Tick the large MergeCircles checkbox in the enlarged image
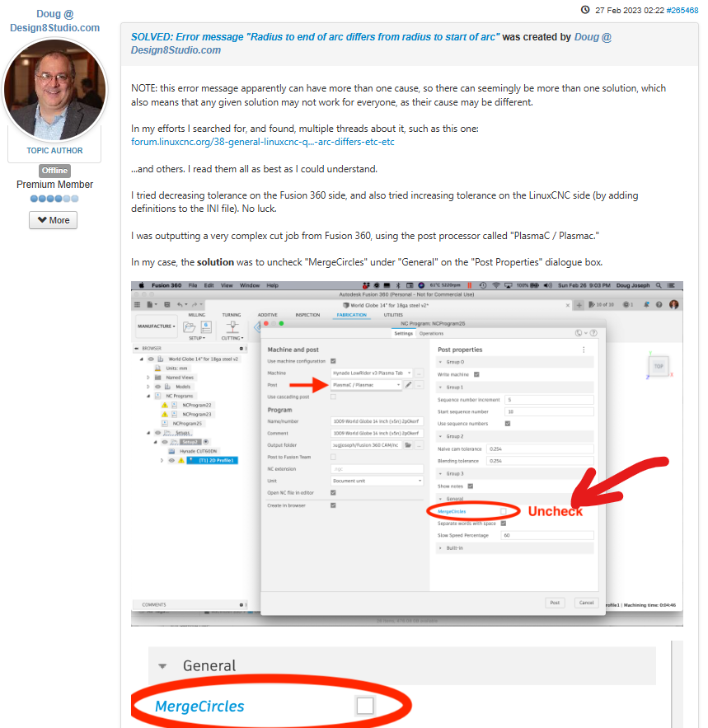 click(x=365, y=706)
